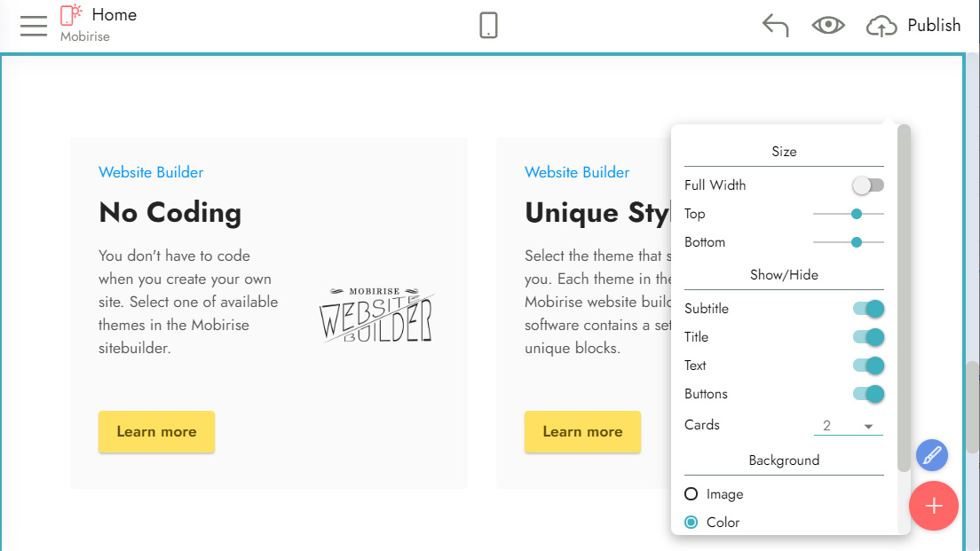Adjust the Bottom padding slider
The width and height of the screenshot is (980, 551).
point(848,241)
